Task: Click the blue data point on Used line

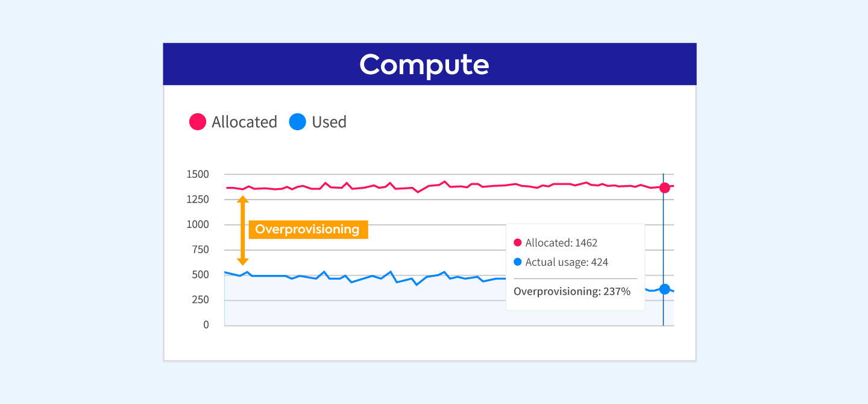Action: (664, 289)
